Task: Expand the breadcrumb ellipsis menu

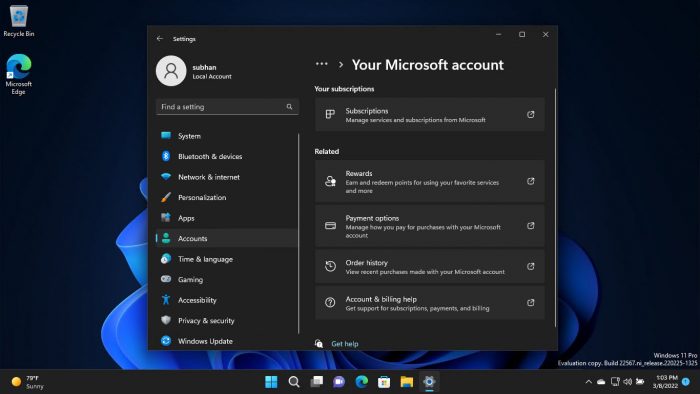Action: (321, 64)
